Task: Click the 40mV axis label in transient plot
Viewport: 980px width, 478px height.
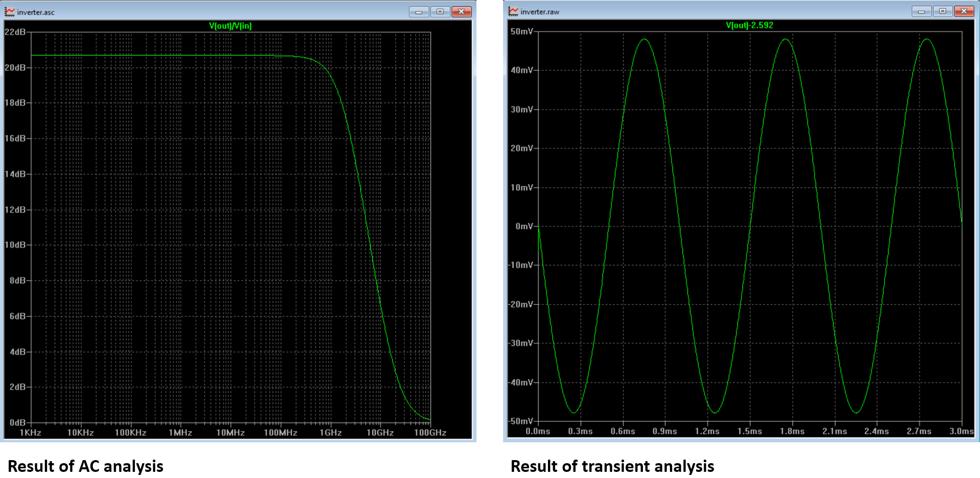Action: (522, 70)
